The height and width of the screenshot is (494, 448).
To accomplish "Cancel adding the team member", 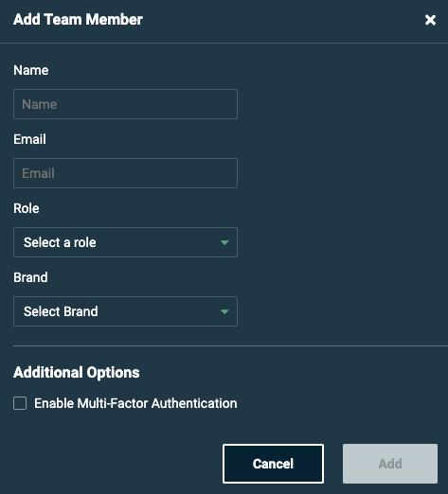I will pos(273,464).
